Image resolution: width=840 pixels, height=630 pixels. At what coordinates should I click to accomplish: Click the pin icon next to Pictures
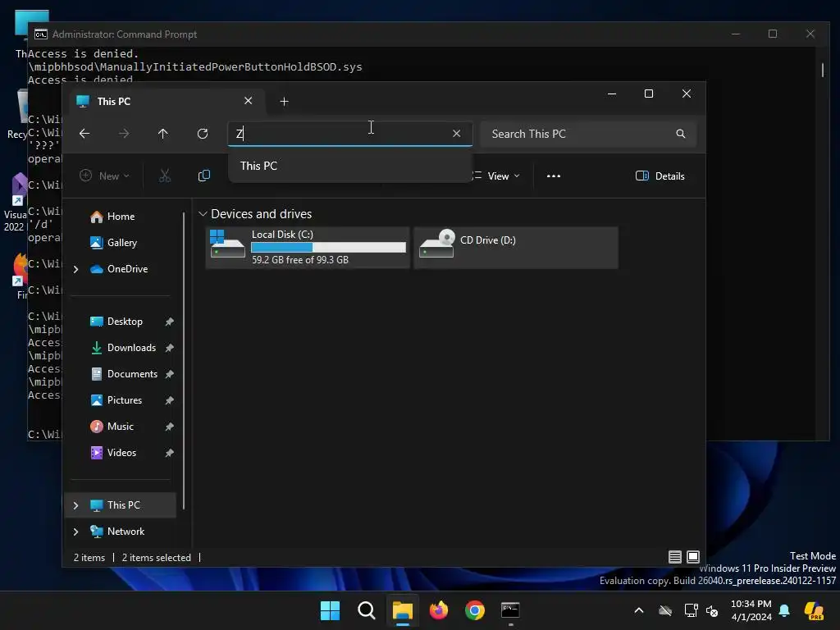click(x=169, y=400)
